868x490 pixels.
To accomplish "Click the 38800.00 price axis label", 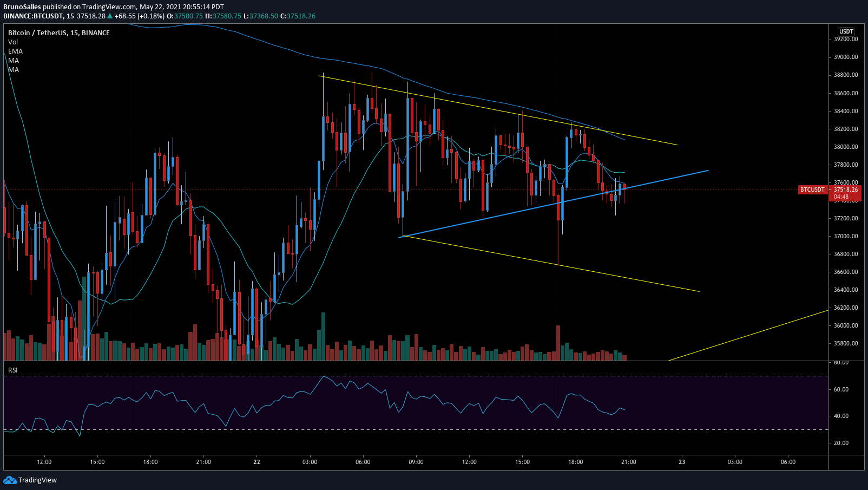I will point(846,75).
